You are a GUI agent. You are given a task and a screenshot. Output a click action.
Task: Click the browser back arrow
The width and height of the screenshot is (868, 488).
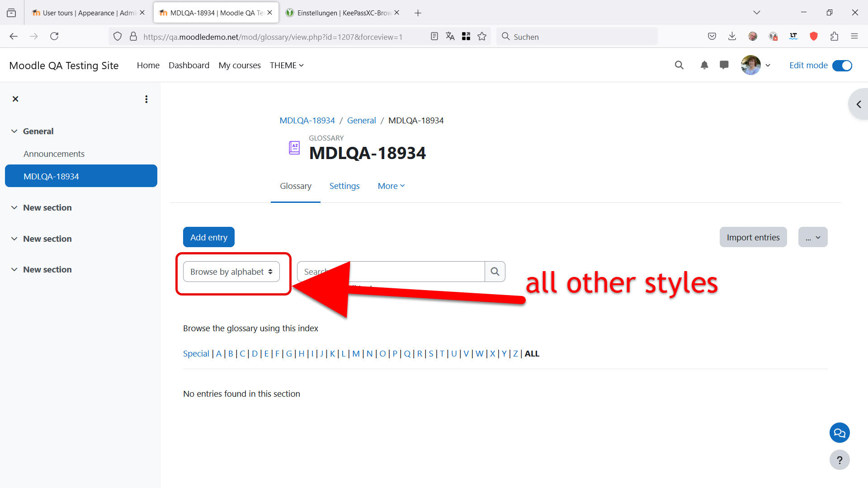coord(14,37)
